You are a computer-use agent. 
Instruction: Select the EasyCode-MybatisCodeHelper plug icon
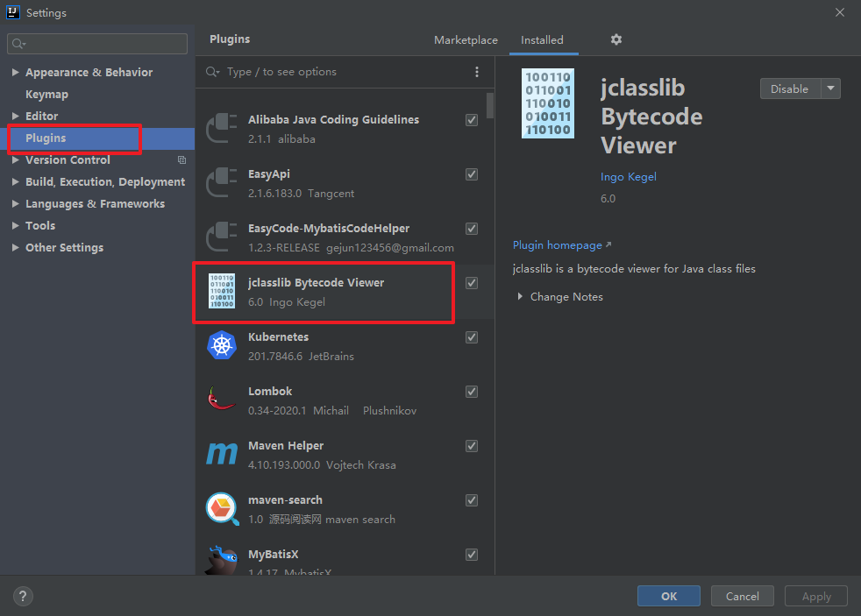(x=221, y=237)
